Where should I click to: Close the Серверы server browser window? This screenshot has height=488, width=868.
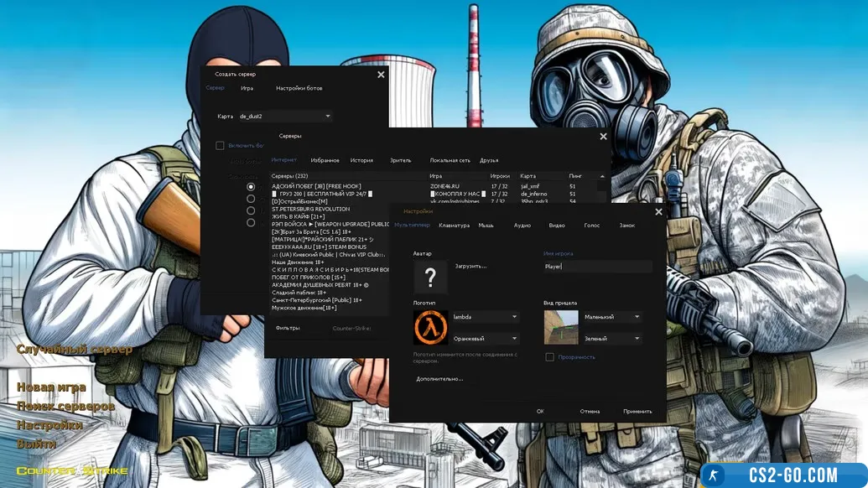603,137
